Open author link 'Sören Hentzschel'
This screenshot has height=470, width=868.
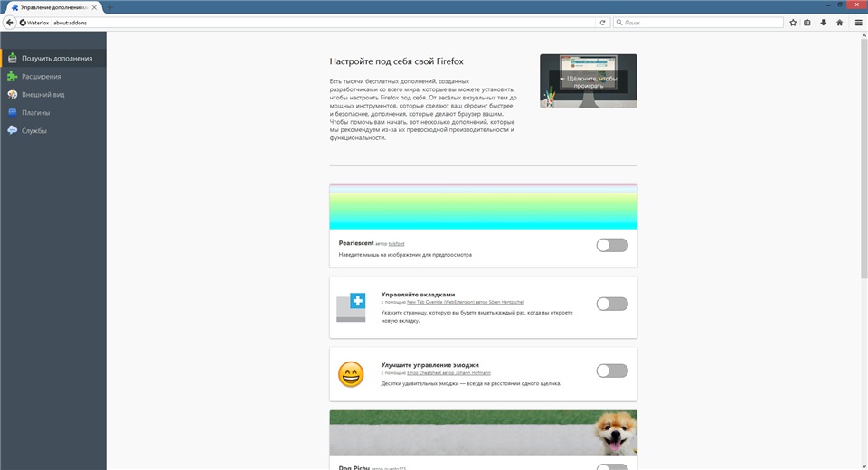point(505,302)
